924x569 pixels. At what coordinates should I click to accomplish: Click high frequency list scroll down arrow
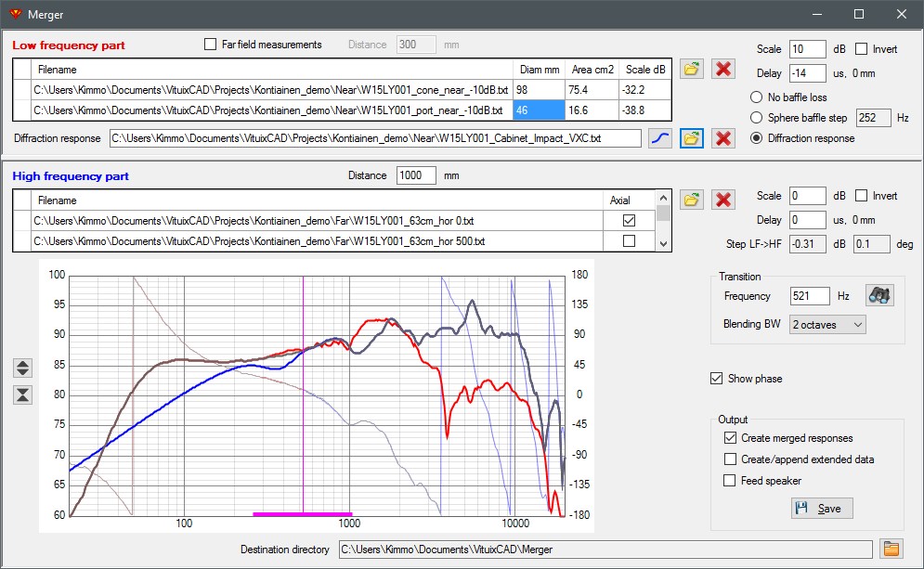tap(664, 244)
